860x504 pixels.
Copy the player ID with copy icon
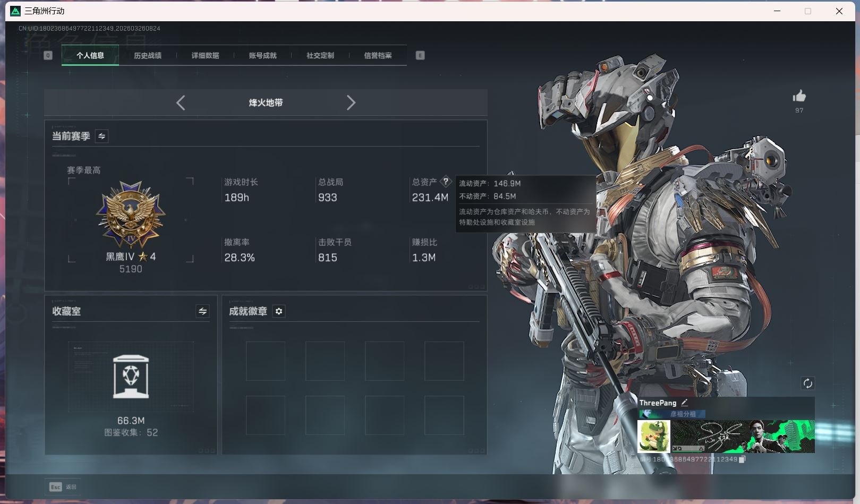742,459
